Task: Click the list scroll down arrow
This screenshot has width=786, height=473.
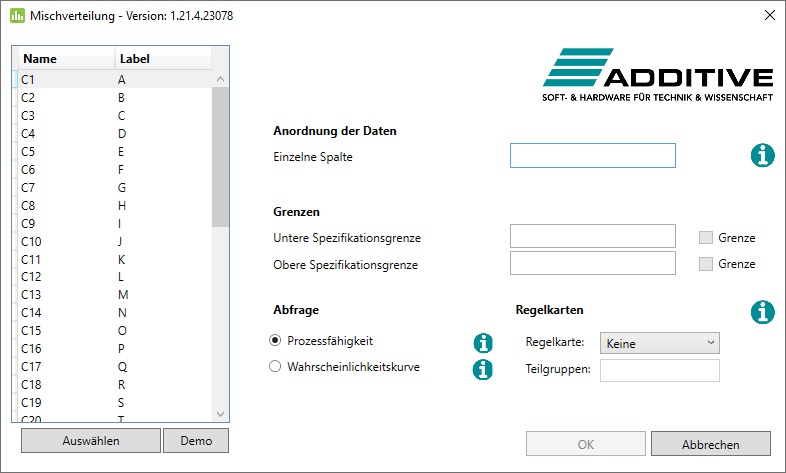Action: (x=220, y=414)
